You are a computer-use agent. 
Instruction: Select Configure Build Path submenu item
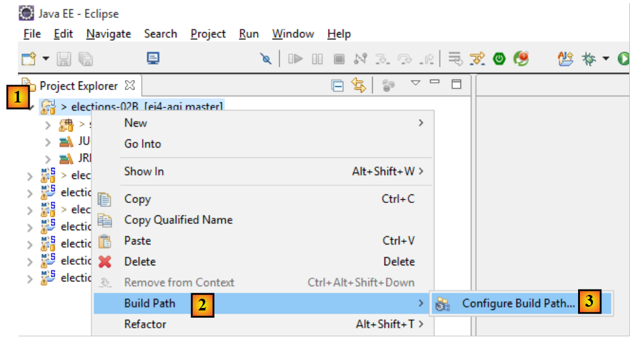[518, 304]
